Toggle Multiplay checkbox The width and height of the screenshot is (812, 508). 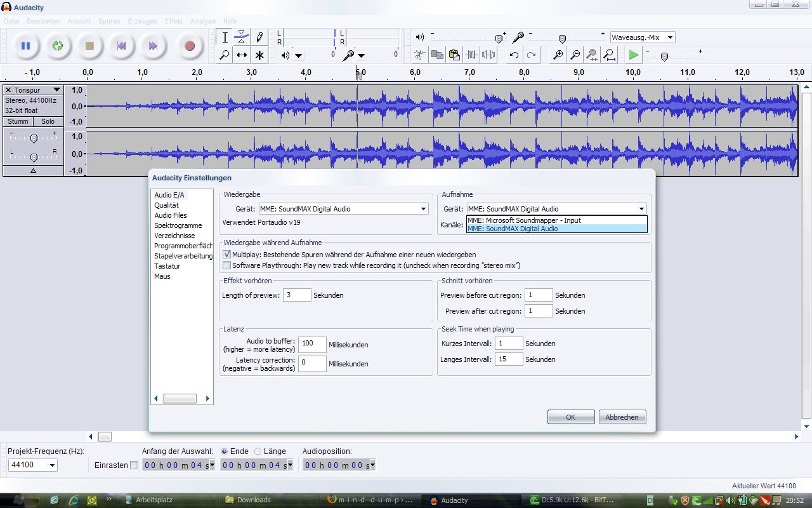point(227,255)
